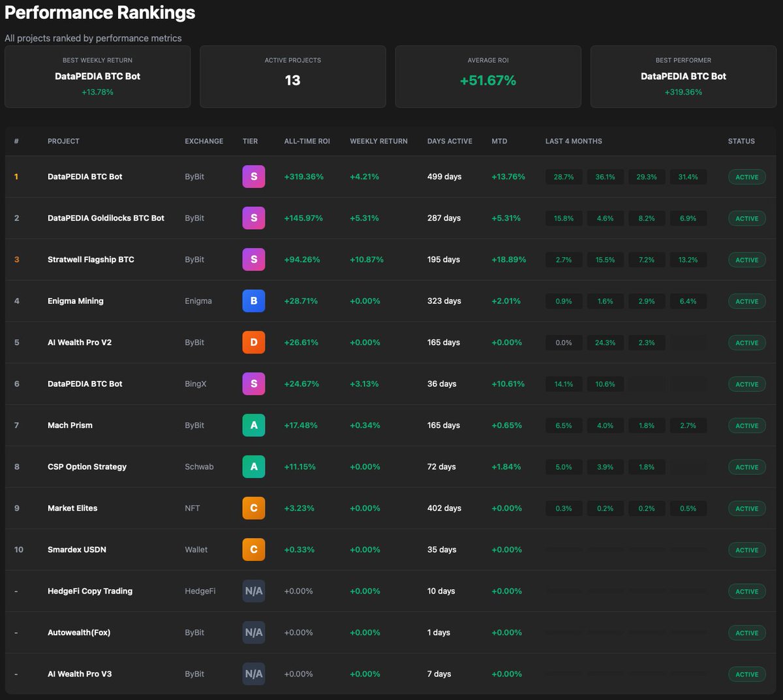Viewport: 783px width, 700px height.
Task: Sort by the MTD column header
Action: [x=499, y=141]
